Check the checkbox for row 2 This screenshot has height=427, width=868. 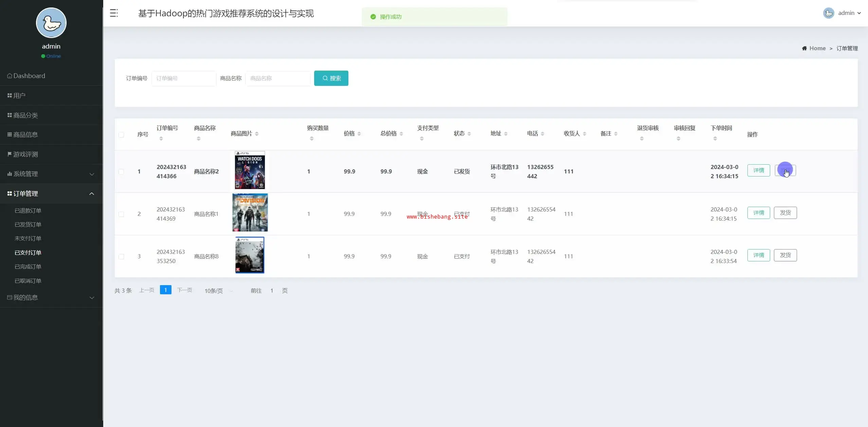(x=121, y=214)
